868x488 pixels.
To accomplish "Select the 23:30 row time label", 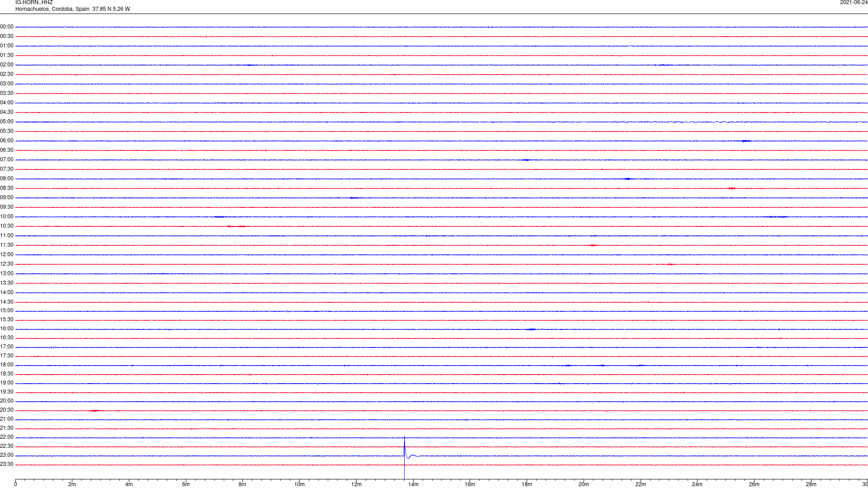I will click(7, 464).
